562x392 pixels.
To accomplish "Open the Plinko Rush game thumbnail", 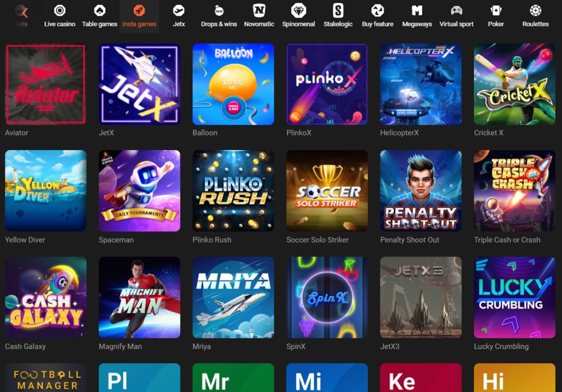I will (233, 191).
